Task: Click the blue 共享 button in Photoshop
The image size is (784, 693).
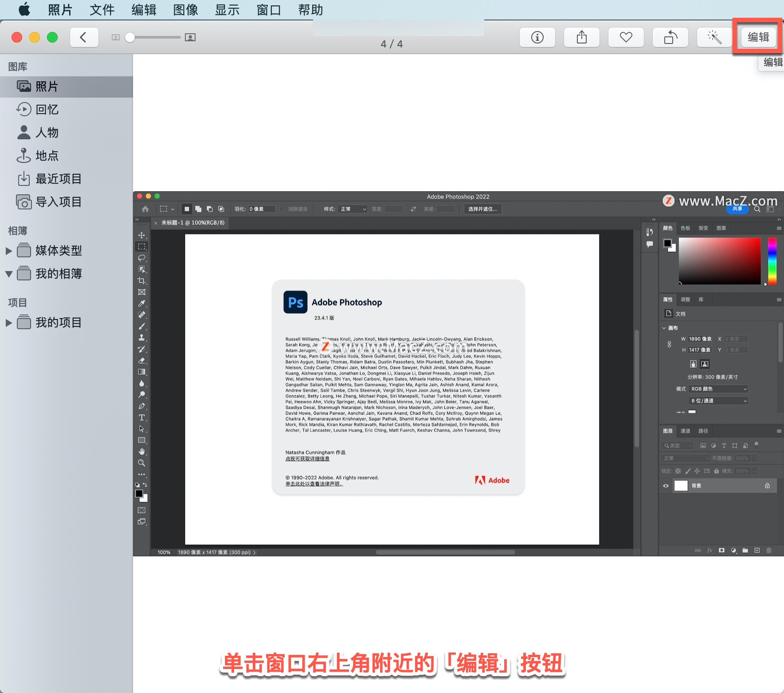Action: (737, 209)
